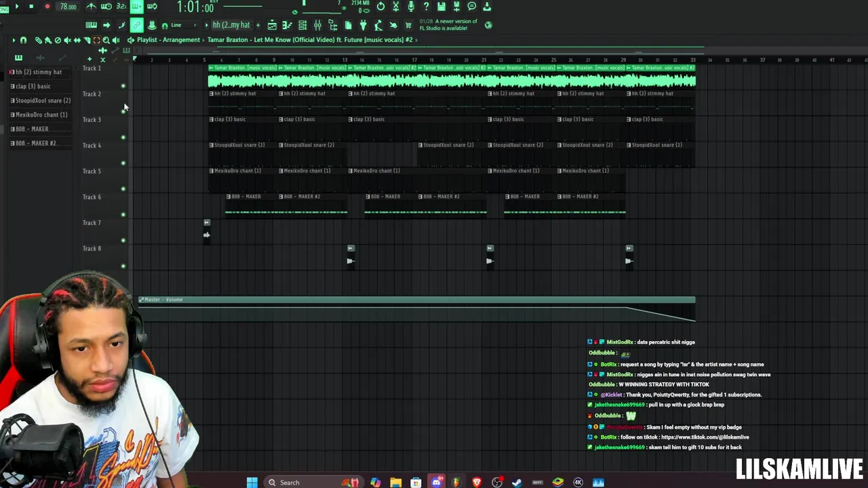The image size is (868, 488).
Task: Click the save project floppy icon
Action: tap(441, 6)
